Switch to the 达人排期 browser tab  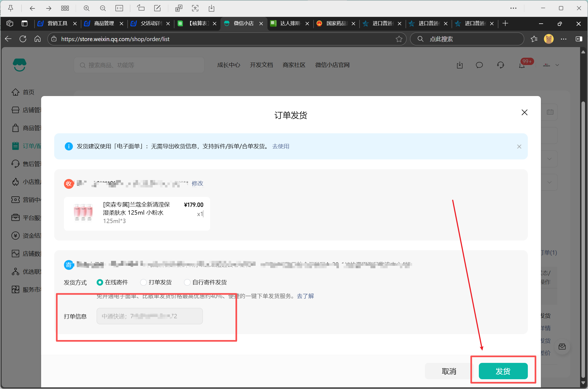pos(290,24)
